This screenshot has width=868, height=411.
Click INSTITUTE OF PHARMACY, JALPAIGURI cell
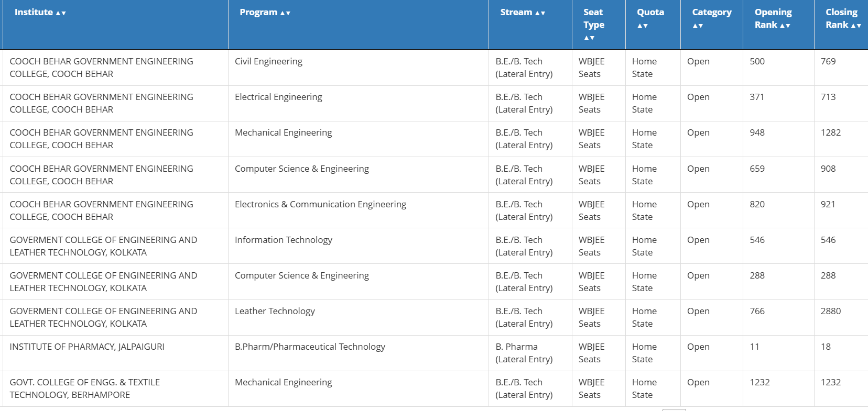[115, 353]
